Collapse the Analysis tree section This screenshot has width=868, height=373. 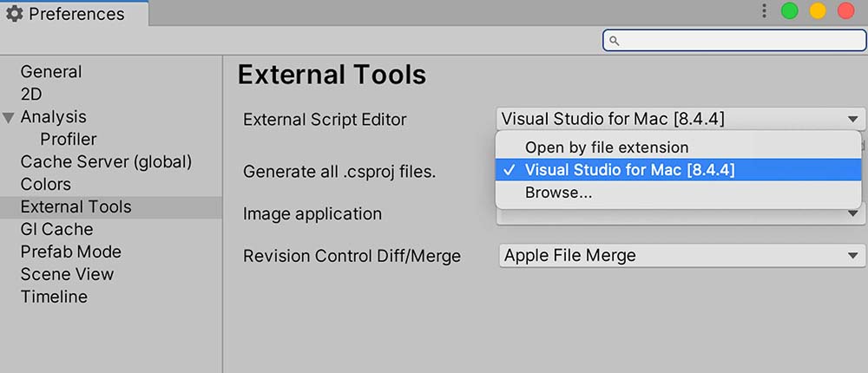tap(9, 117)
